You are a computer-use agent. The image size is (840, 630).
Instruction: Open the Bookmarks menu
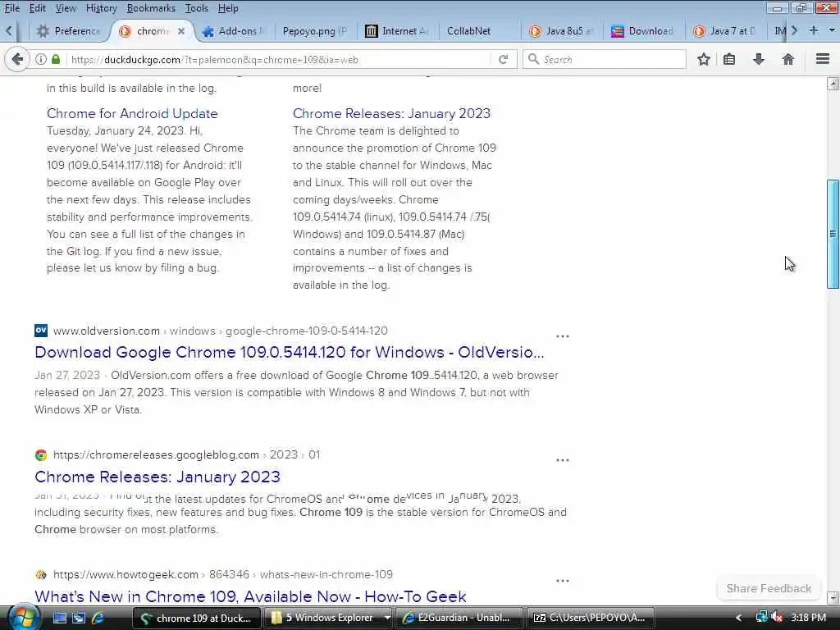coord(151,8)
